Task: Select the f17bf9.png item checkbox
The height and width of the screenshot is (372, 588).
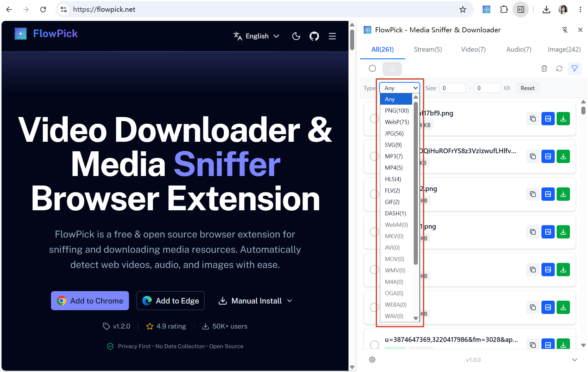Action: pos(374,119)
